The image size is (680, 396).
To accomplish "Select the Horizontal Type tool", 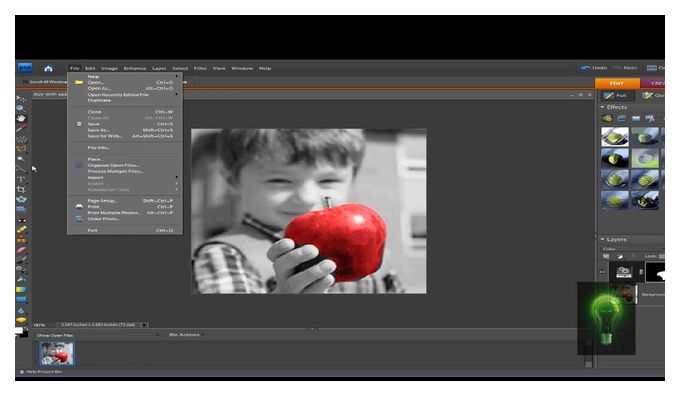I will pyautogui.click(x=20, y=179).
